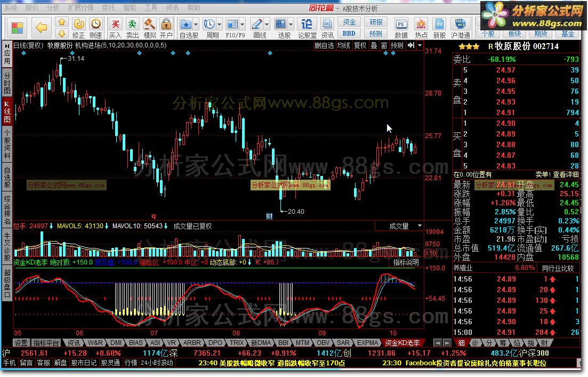Click the 财 marker below the chart
The width and height of the screenshot is (588, 377).
[269, 216]
